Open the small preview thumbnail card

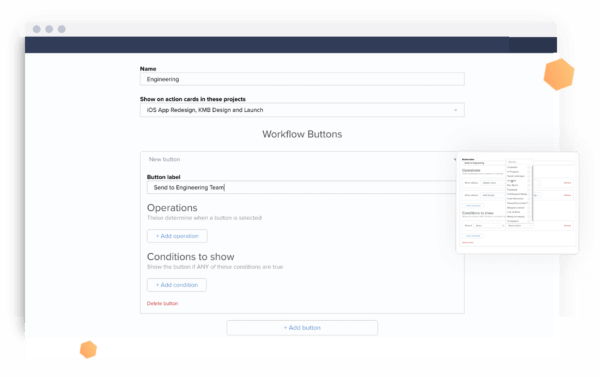pos(517,202)
